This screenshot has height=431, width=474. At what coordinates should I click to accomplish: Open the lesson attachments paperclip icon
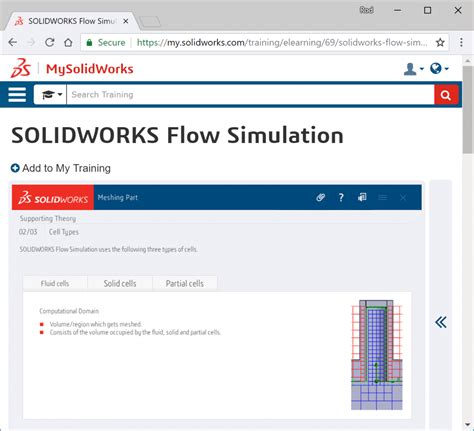(320, 197)
